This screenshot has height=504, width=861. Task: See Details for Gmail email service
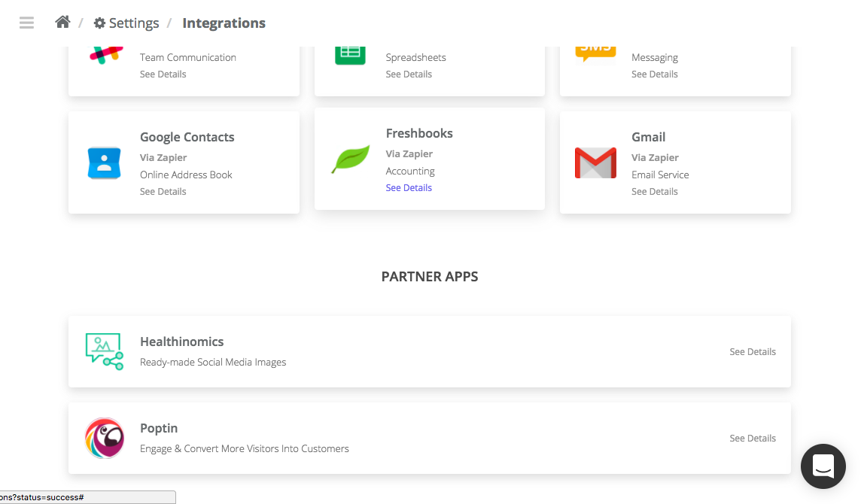pos(654,192)
